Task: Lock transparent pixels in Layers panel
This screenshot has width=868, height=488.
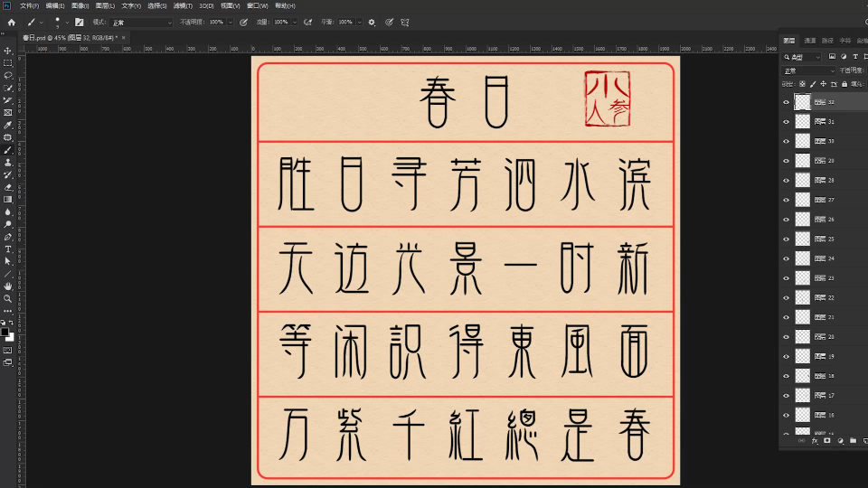Action: (x=802, y=84)
